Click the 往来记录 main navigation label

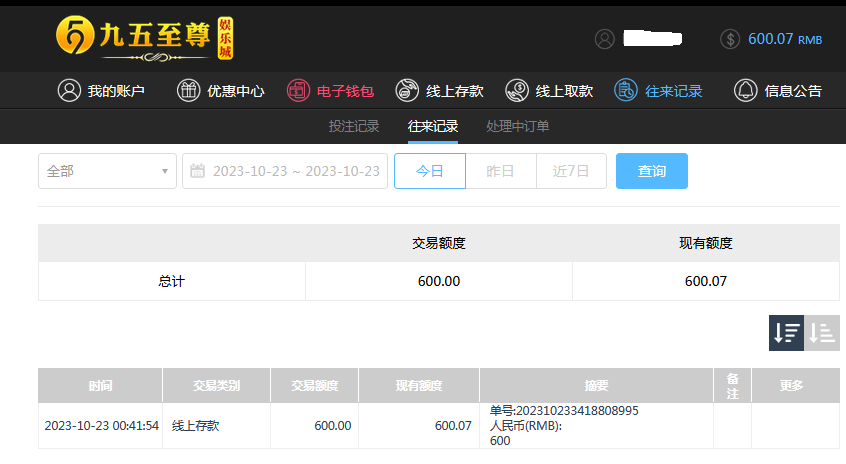[673, 91]
